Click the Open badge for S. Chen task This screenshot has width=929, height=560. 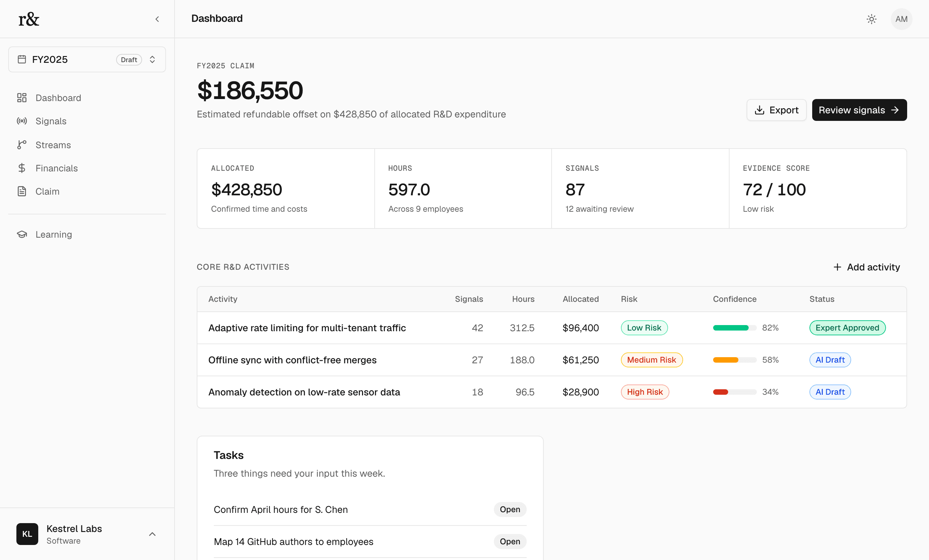click(x=510, y=509)
